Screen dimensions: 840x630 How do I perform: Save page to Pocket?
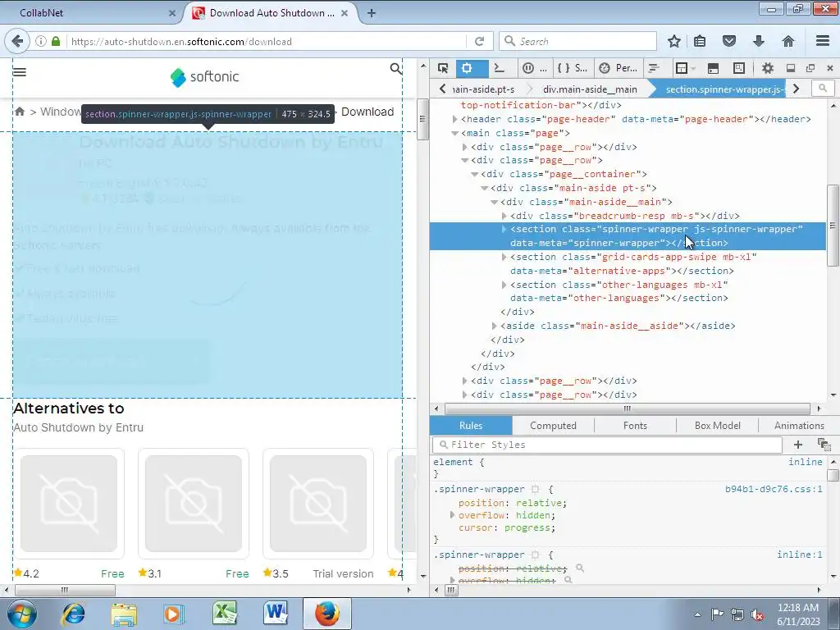[729, 41]
